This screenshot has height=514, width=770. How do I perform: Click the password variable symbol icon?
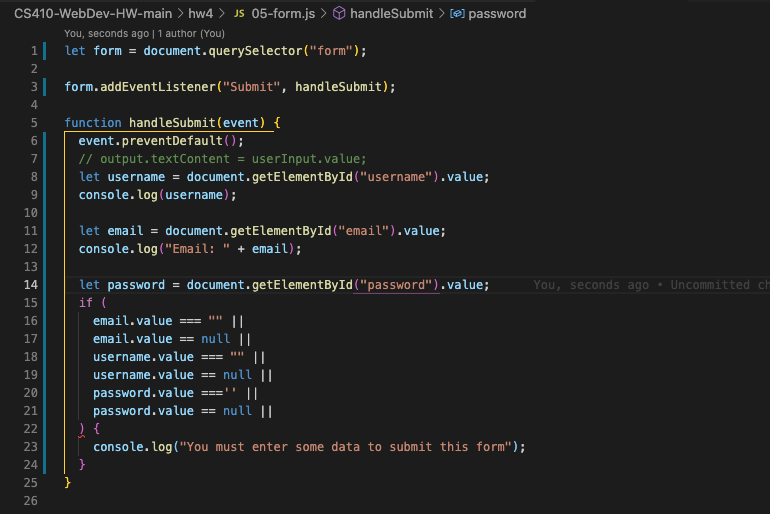tap(457, 14)
